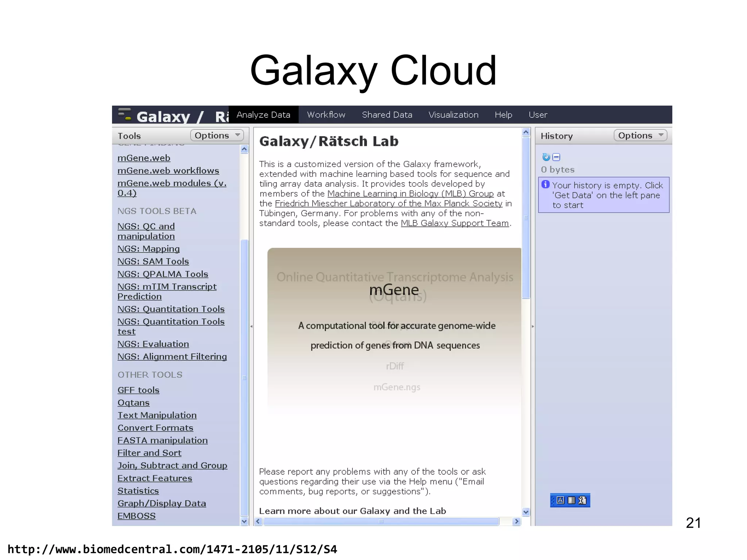Open the Visualization menu
Image resolution: width=747 pixels, height=560 pixels.
coord(453,114)
